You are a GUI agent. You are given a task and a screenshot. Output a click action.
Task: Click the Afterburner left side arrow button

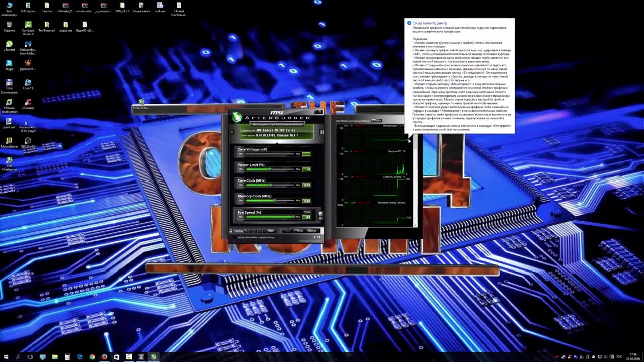click(232, 132)
